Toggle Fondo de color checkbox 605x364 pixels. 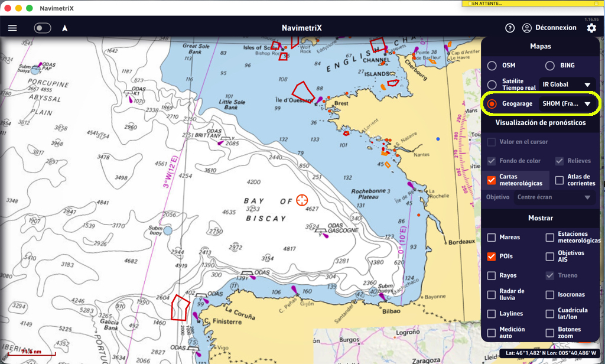click(491, 161)
